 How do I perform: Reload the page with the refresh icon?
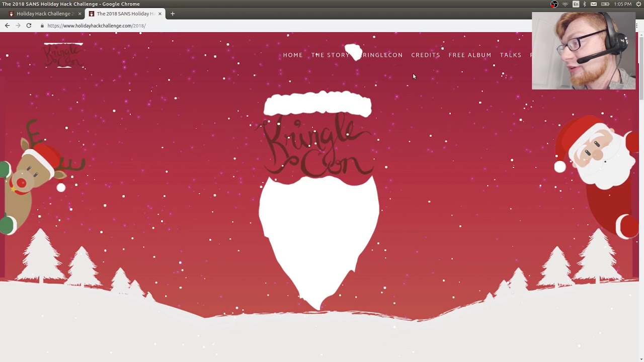[29, 25]
